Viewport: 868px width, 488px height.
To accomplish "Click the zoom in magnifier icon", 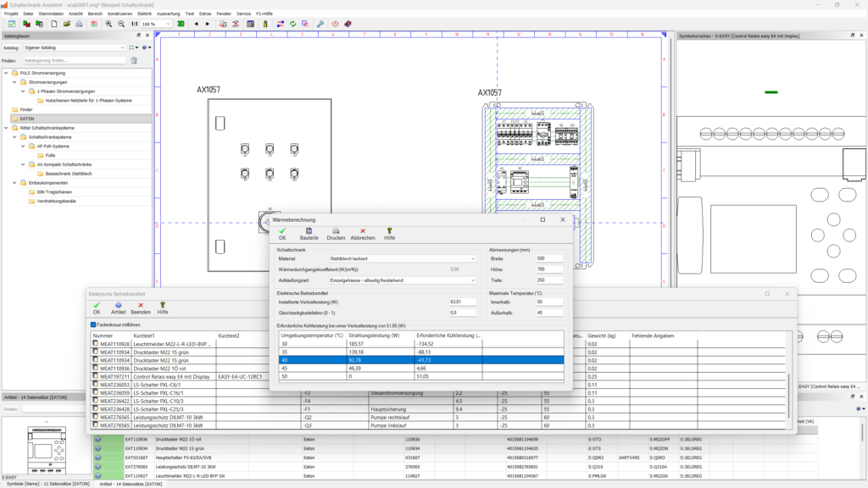I will [x=109, y=24].
